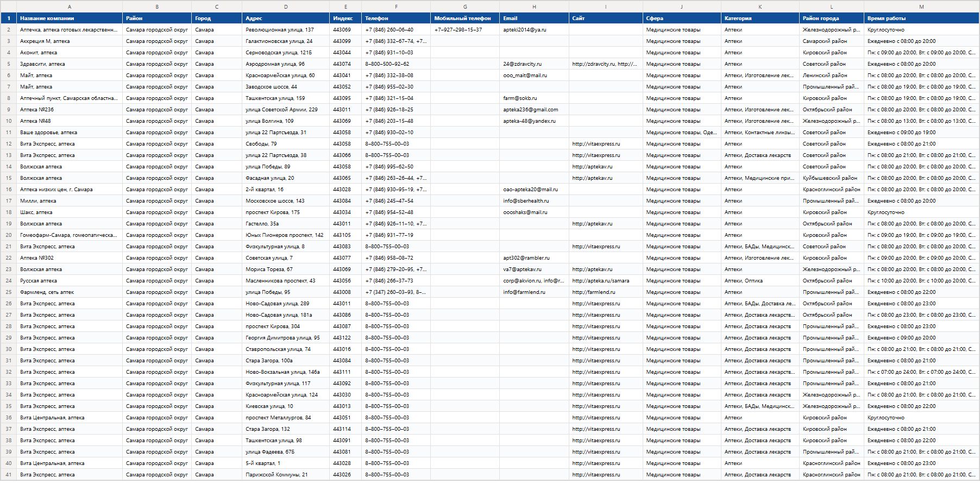This screenshot has width=980, height=490.
Task: Select cell 'Аптека №236'
Action: click(70, 110)
